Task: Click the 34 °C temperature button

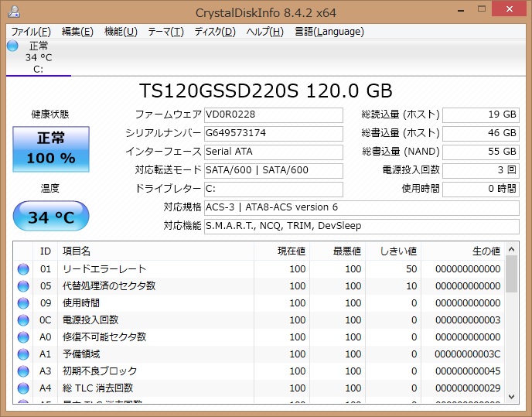Action: click(x=51, y=217)
